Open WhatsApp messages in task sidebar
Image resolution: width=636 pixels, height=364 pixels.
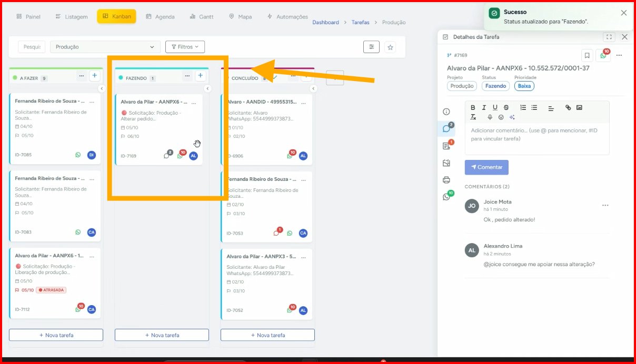pos(446,197)
